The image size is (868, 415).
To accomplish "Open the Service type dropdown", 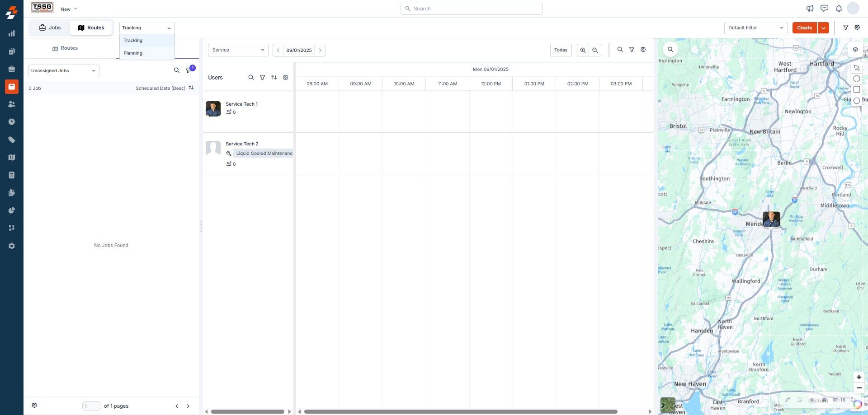I will [238, 50].
